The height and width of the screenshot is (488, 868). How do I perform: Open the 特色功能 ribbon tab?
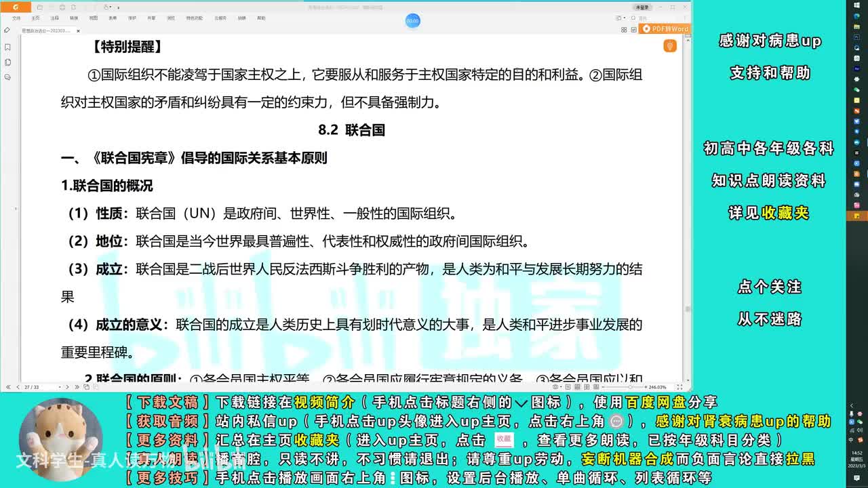coord(195,18)
